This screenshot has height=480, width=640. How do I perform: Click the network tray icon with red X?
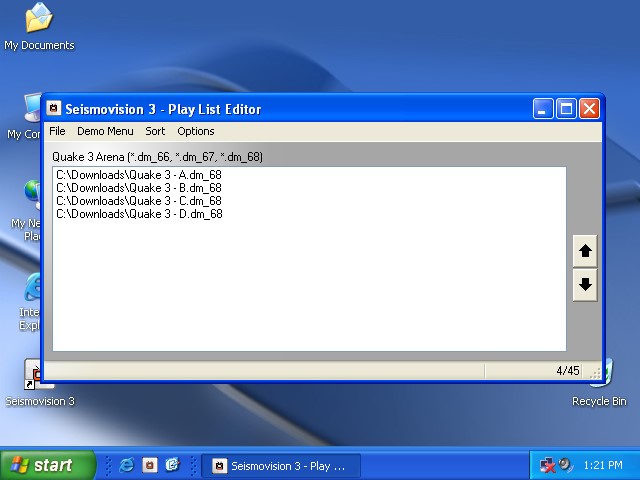coord(548,465)
